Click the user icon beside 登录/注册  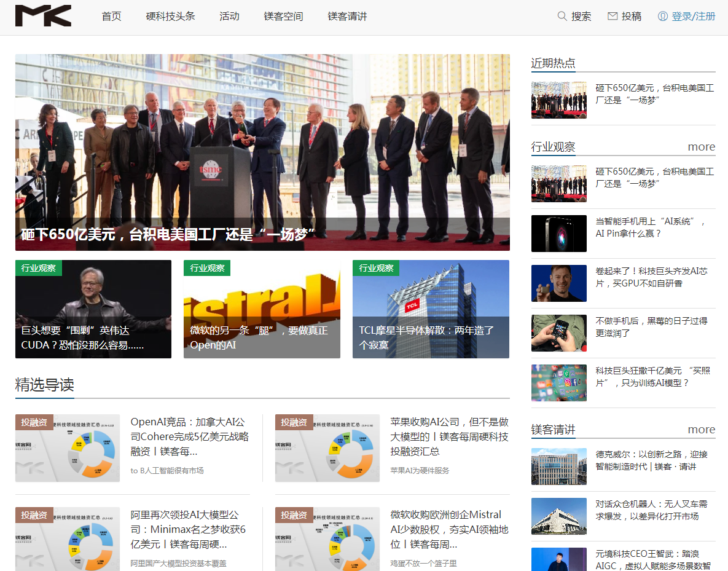click(662, 16)
